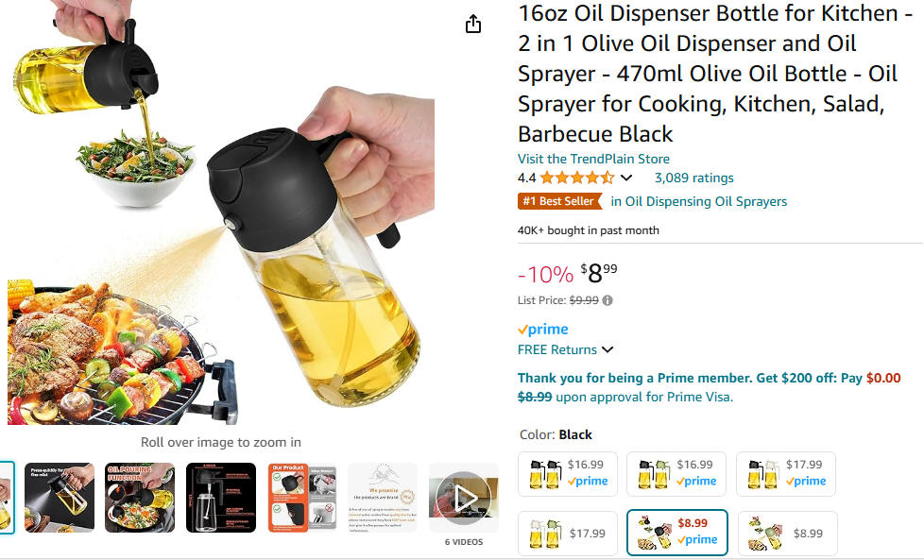Play the product video thumbnail

point(464,499)
